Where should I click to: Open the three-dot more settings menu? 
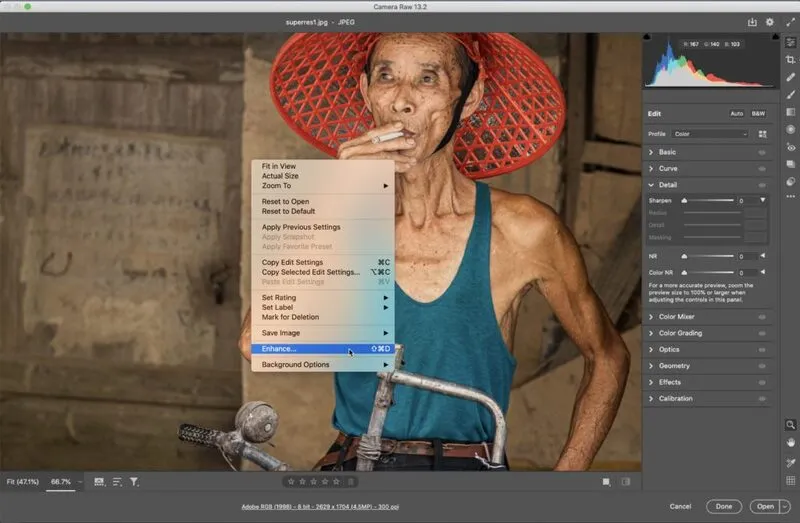[790, 196]
